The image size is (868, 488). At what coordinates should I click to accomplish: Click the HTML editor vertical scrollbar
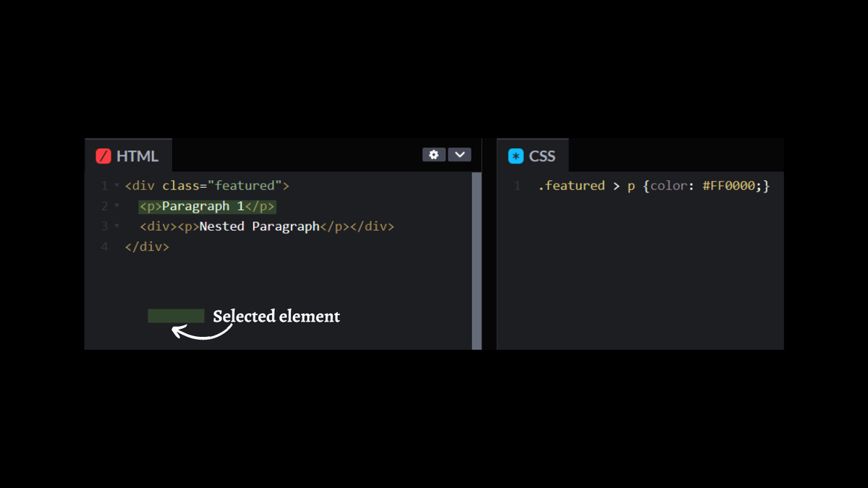click(x=477, y=260)
